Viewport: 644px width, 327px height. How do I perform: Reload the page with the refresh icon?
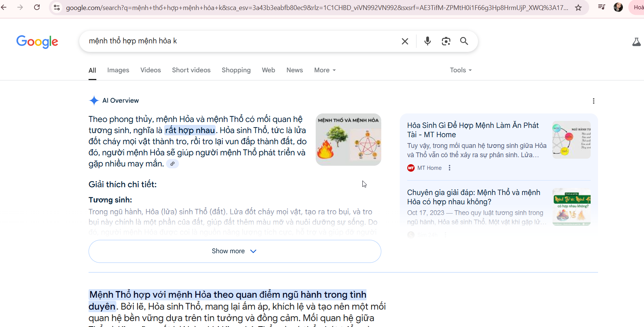tap(37, 7)
